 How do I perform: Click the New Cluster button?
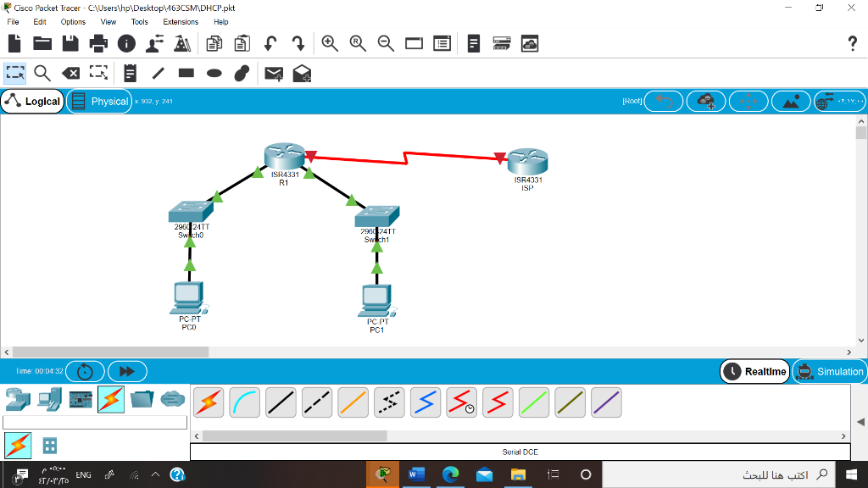706,102
